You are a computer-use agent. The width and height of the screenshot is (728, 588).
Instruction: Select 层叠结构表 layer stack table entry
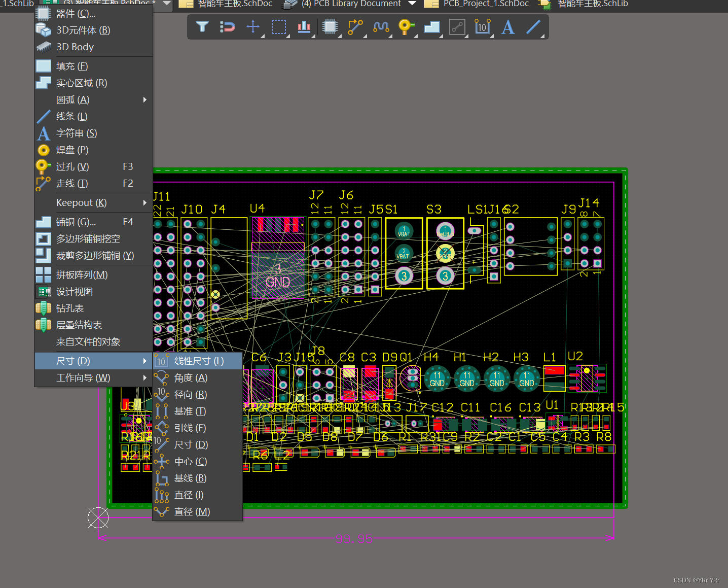click(x=94, y=325)
